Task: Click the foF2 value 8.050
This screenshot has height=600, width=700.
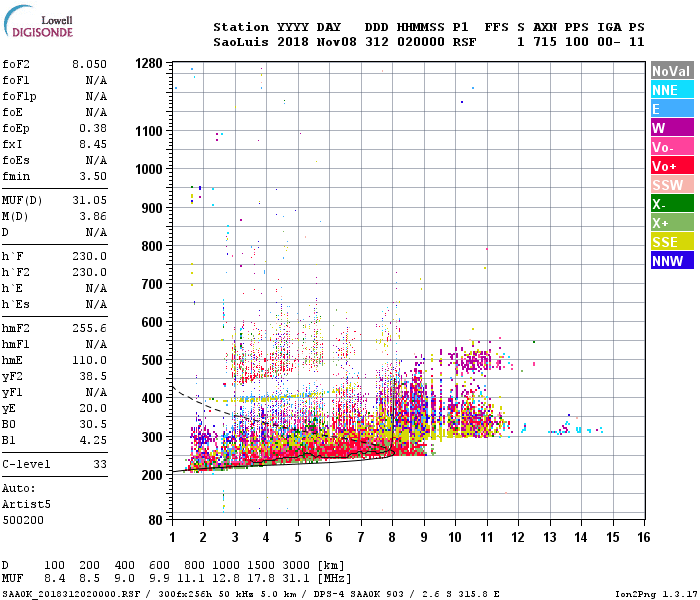Action: [89, 64]
